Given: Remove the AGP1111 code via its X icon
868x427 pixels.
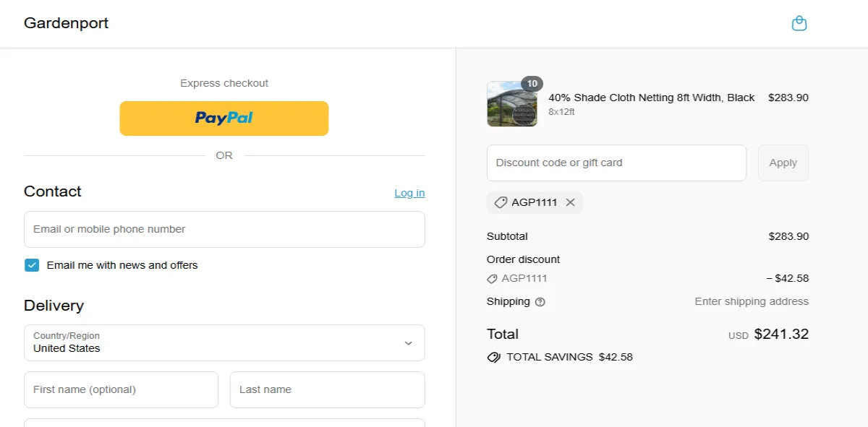Looking at the screenshot, I should [570, 202].
